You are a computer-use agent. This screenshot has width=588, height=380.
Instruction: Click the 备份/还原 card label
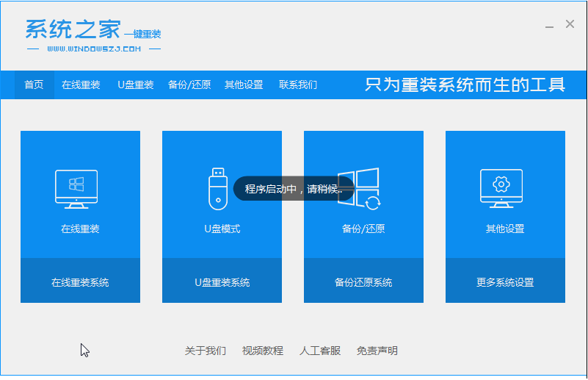364,229
